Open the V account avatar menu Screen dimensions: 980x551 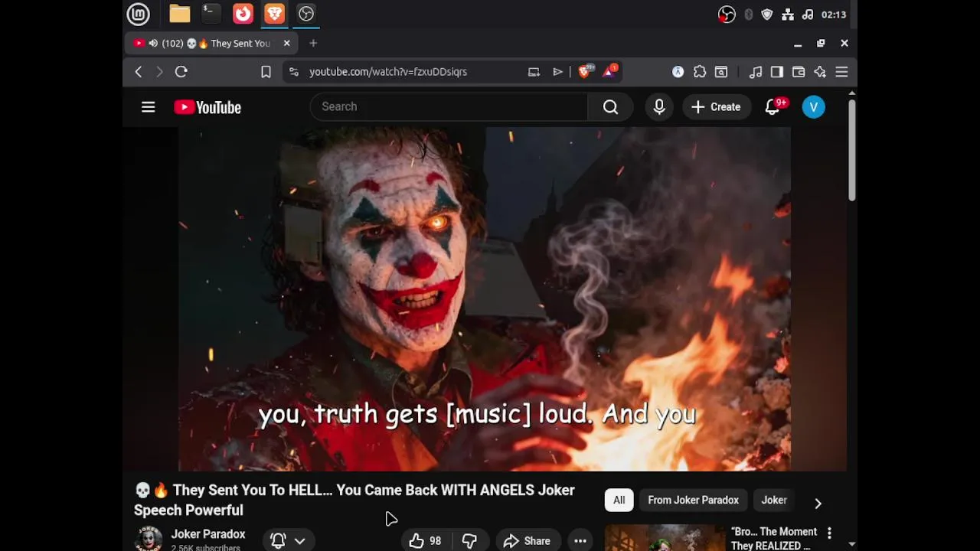[814, 107]
